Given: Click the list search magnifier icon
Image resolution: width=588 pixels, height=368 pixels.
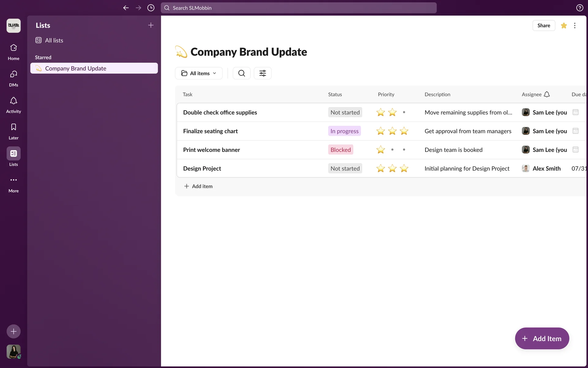Looking at the screenshot, I should [x=241, y=73].
